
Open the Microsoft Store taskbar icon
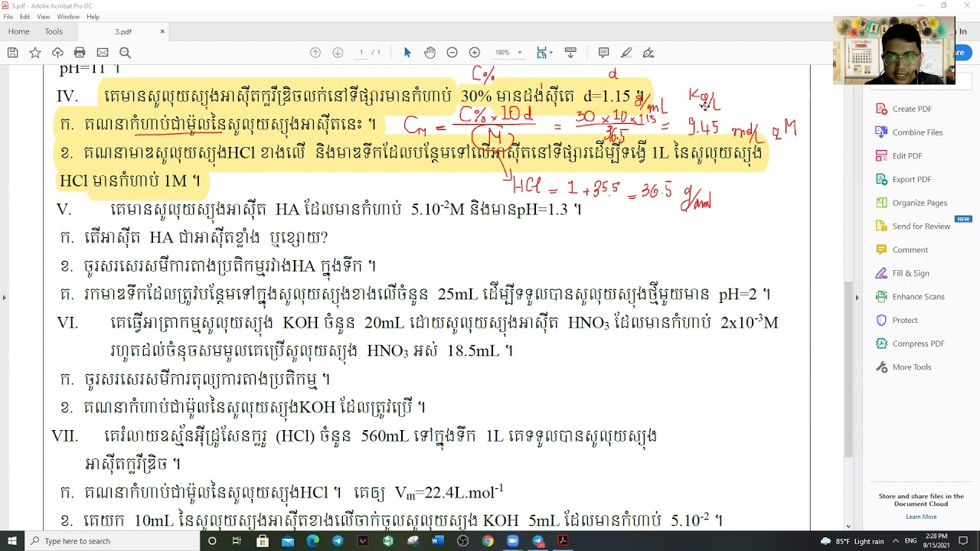point(263,541)
